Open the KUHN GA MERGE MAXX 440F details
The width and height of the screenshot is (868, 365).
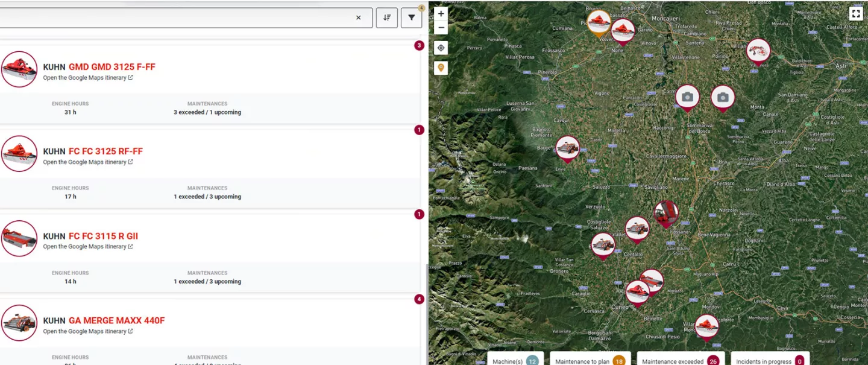tap(104, 321)
